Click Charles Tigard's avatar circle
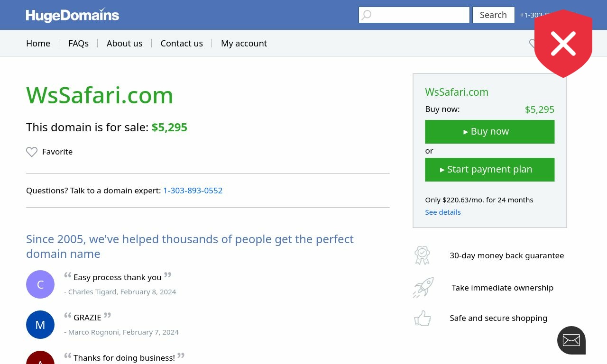The image size is (607, 364). tap(40, 284)
